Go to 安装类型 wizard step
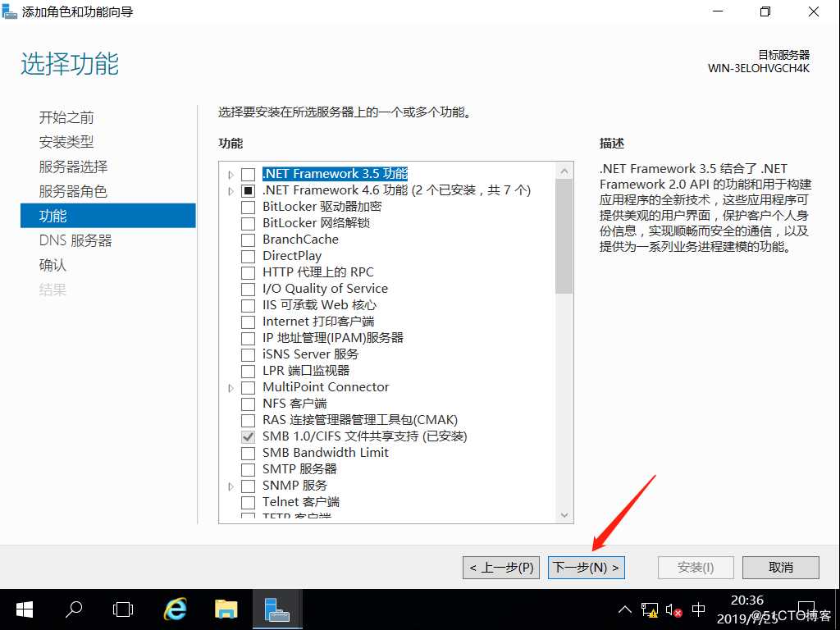The width and height of the screenshot is (840, 630). pos(66,142)
